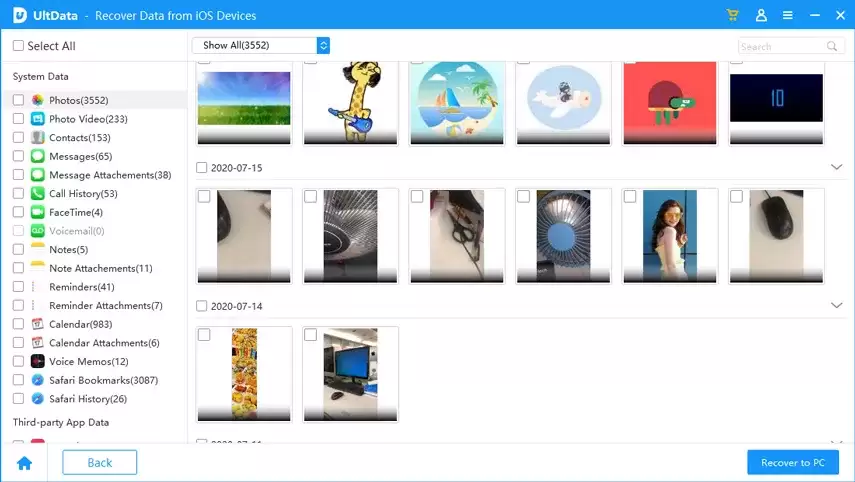Screen dimensions: 855x482
Task: Open the FaceTime(4) category
Action: (76, 212)
